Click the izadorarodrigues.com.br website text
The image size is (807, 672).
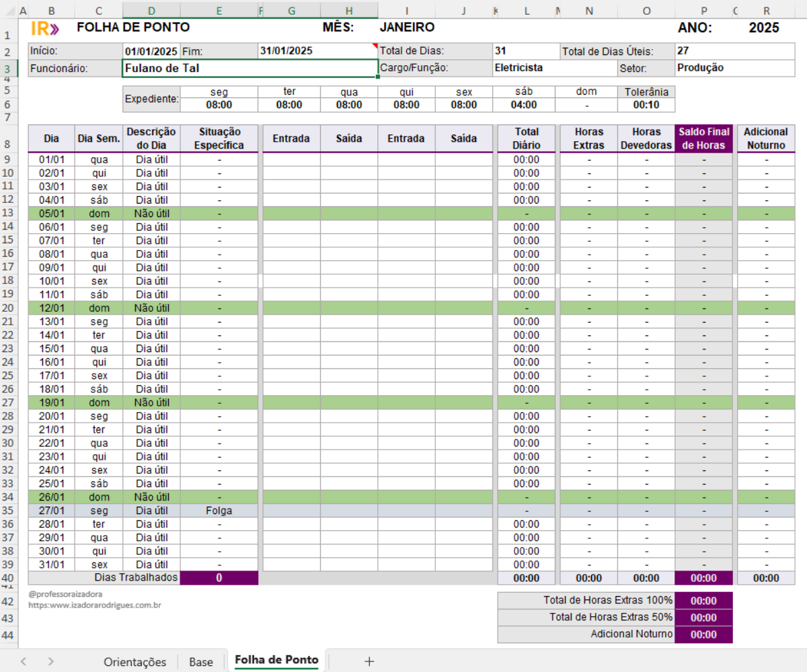95,605
